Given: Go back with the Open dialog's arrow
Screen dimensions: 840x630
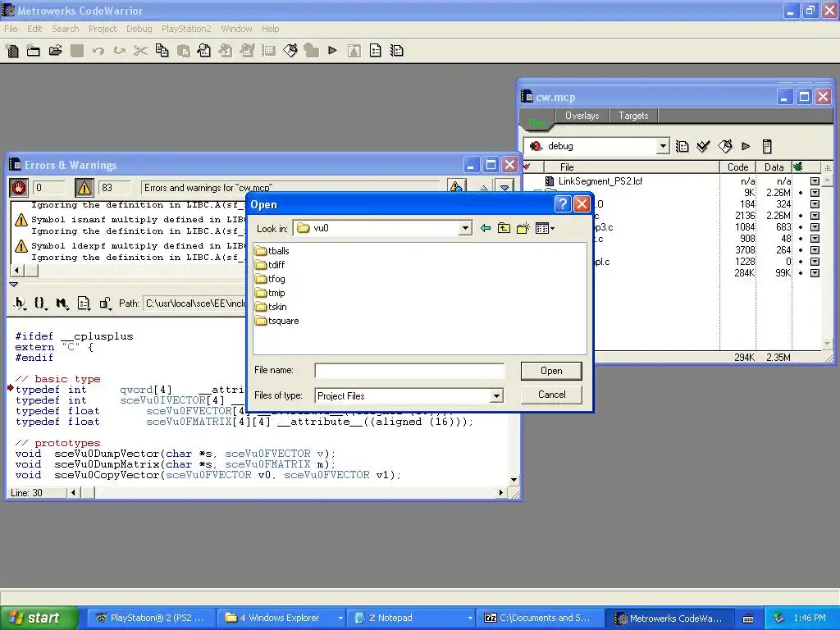Looking at the screenshot, I should point(486,229).
